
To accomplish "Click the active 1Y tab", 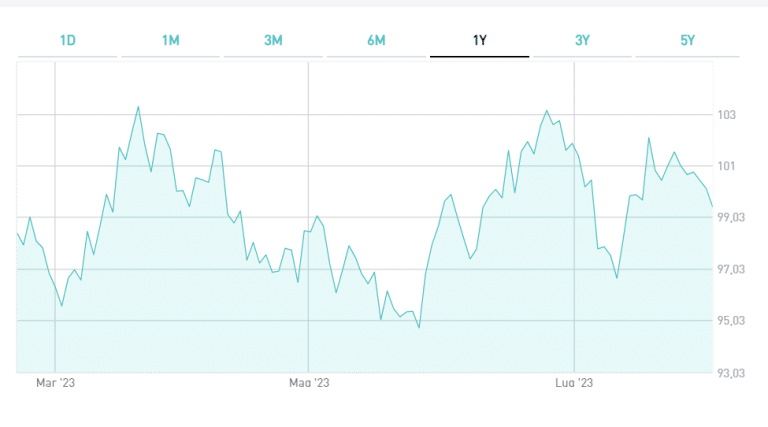I will click(x=479, y=40).
